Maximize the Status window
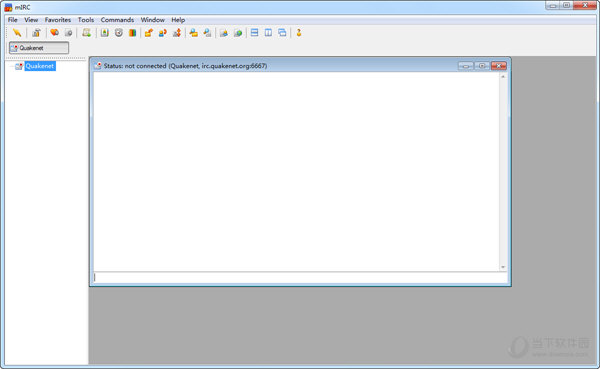This screenshot has width=600, height=369. (482, 66)
